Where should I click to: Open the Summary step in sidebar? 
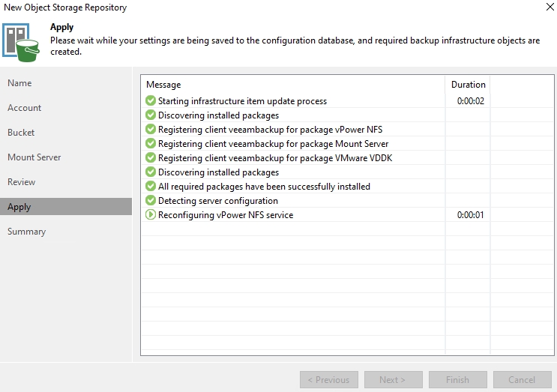tap(27, 232)
